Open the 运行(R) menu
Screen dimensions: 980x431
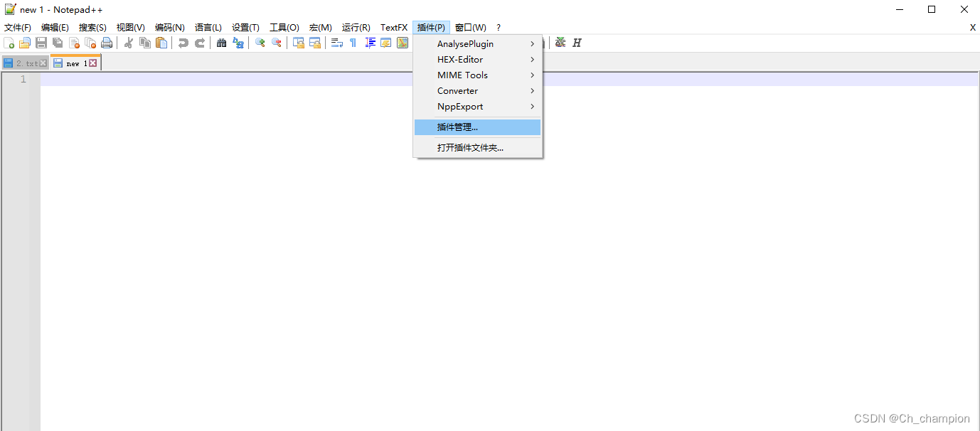356,27
